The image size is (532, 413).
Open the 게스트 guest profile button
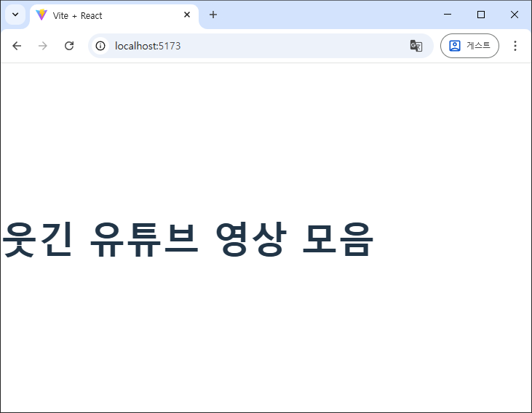469,46
